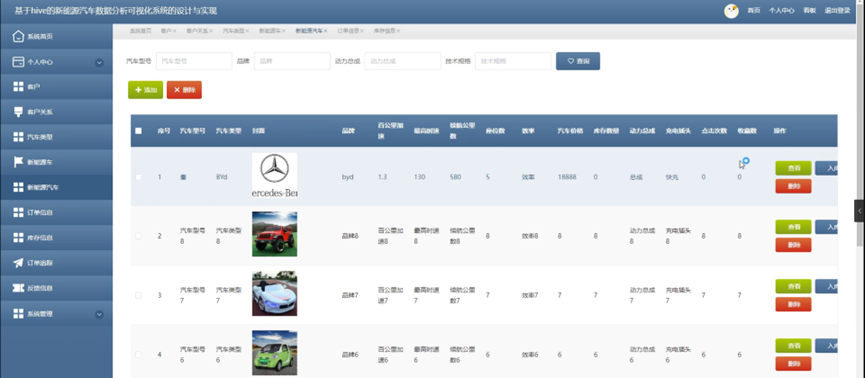
Task: Switch to the 汽车类型 tab
Action: pos(233,31)
